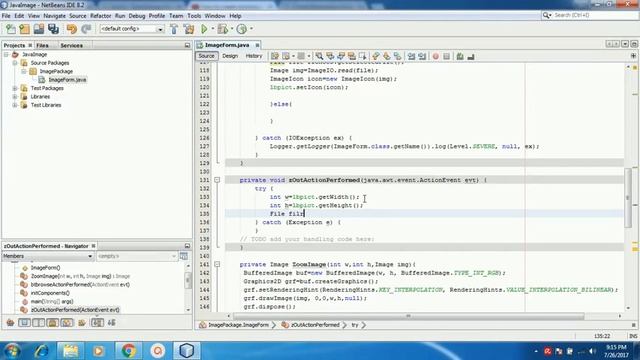Click the Save All toolbar icon
Image resolution: width=640 pixels, height=360 pixels.
click(53, 29)
